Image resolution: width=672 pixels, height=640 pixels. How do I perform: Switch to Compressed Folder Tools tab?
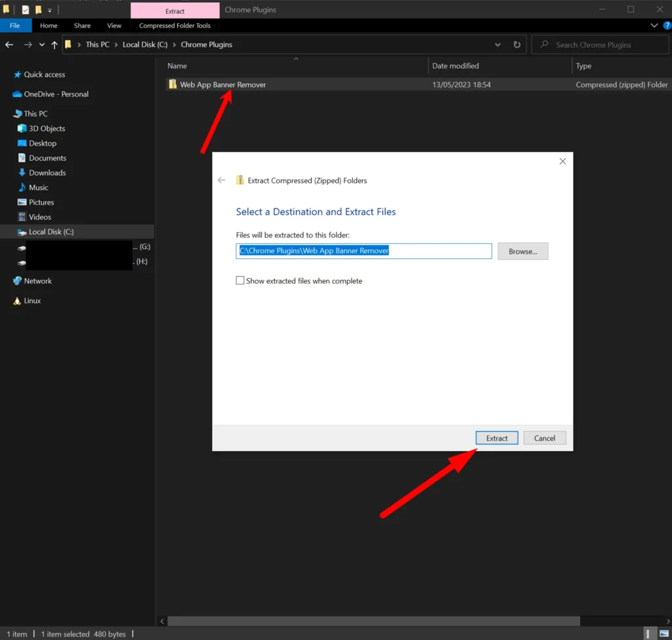pos(175,26)
